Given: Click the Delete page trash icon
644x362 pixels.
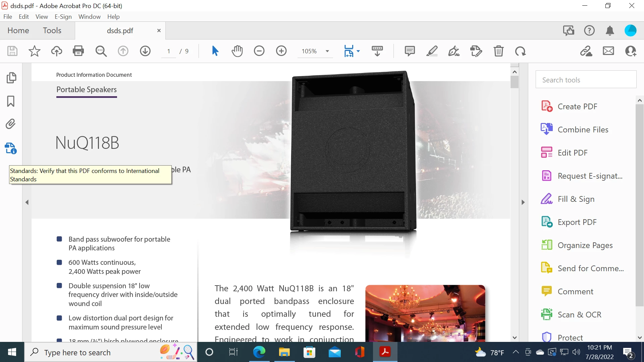Looking at the screenshot, I should pyautogui.click(x=498, y=51).
